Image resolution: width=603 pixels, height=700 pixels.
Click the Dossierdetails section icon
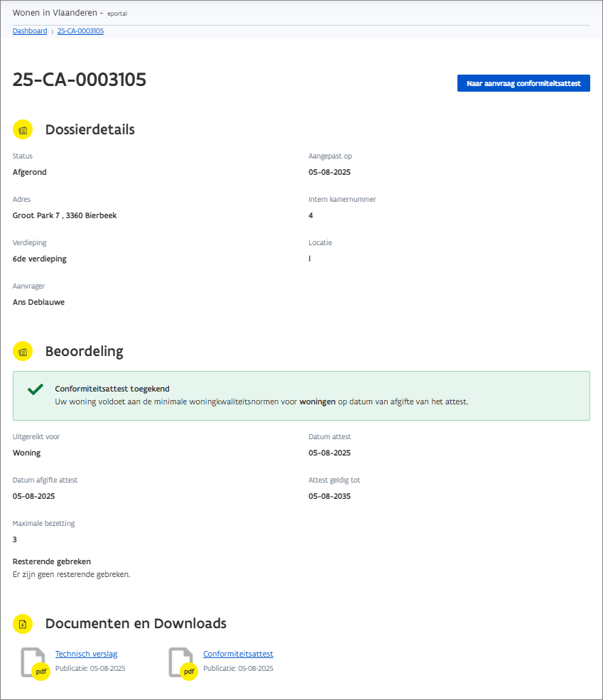(x=23, y=129)
